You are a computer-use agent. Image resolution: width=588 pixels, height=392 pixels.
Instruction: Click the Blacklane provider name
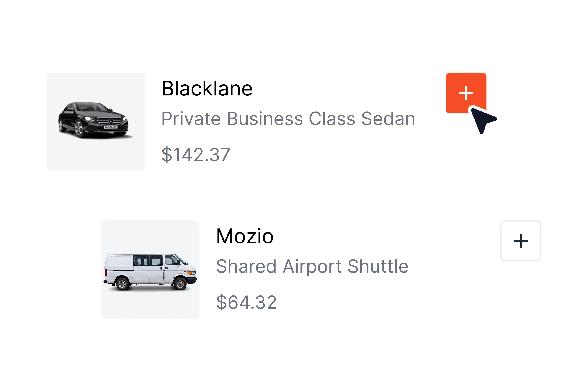tap(207, 88)
